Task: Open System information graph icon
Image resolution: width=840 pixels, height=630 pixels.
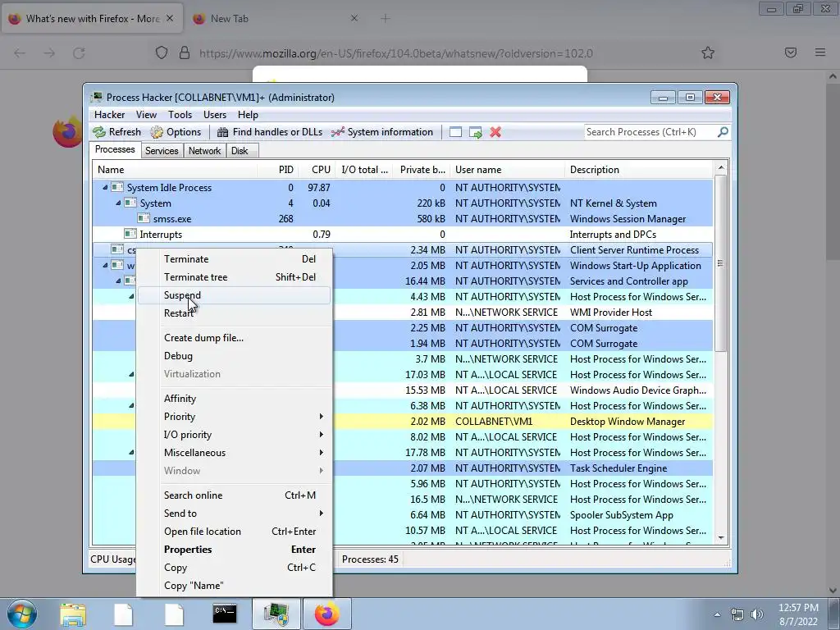Action: tap(337, 132)
